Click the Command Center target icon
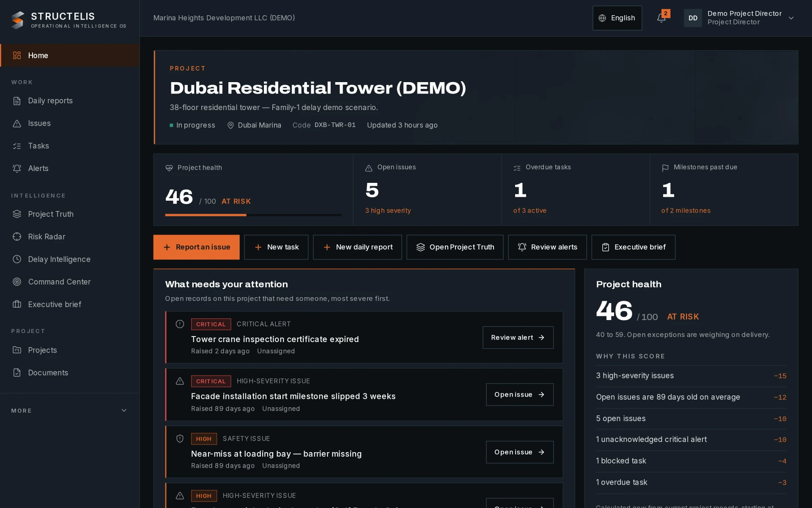812x508 pixels. tap(17, 282)
